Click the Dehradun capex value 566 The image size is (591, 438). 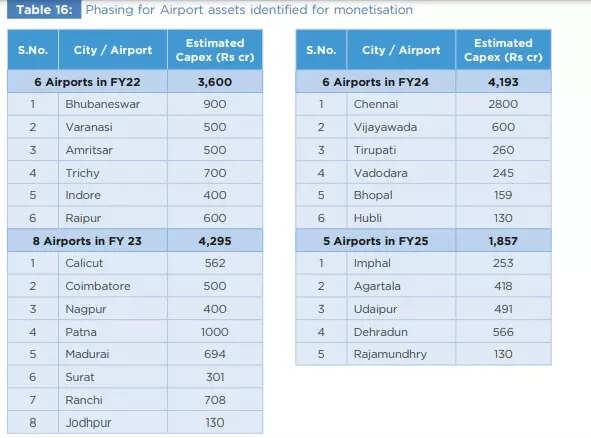503,332
